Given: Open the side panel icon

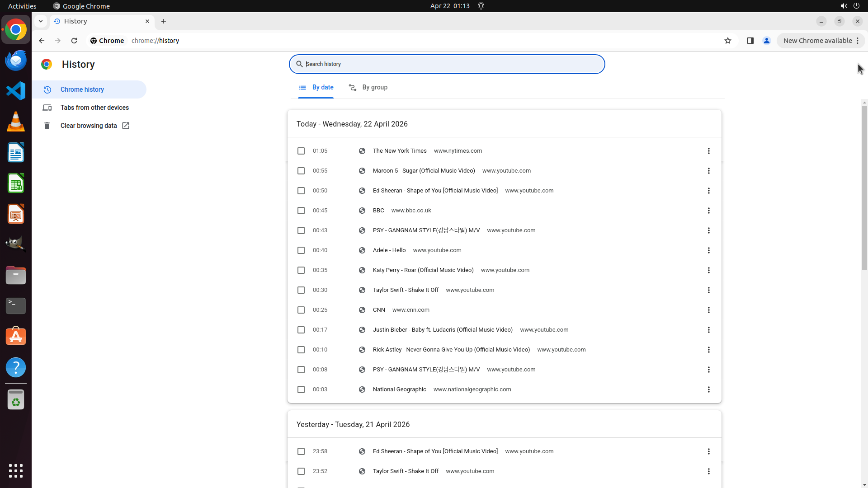Looking at the screenshot, I should [750, 41].
